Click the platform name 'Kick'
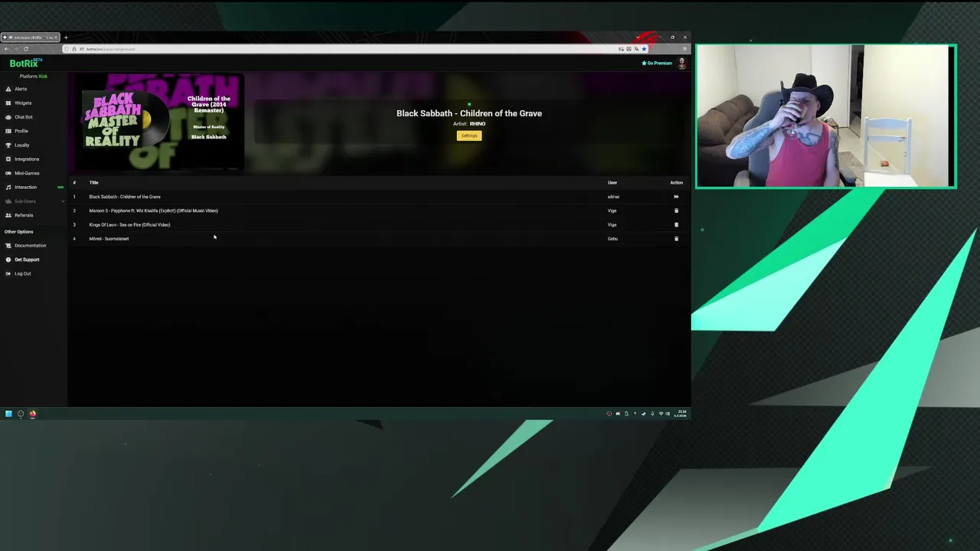Image resolution: width=980 pixels, height=551 pixels. pos(43,77)
